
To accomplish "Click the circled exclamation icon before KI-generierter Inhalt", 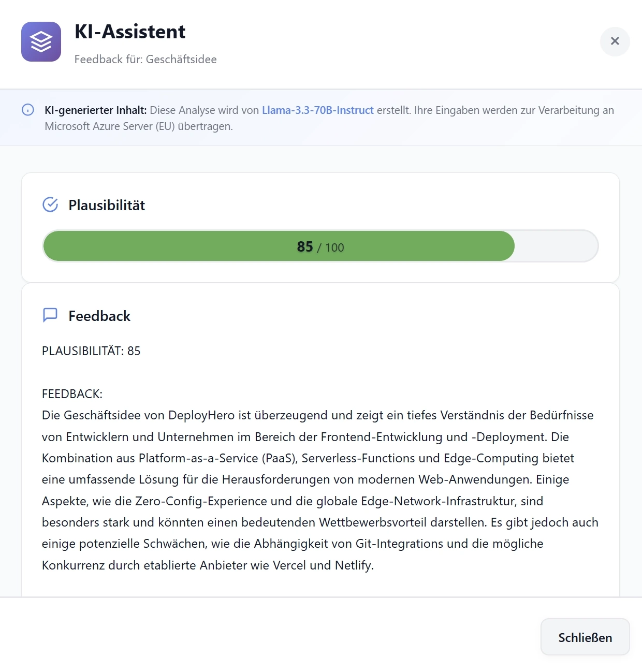I will pyautogui.click(x=27, y=110).
